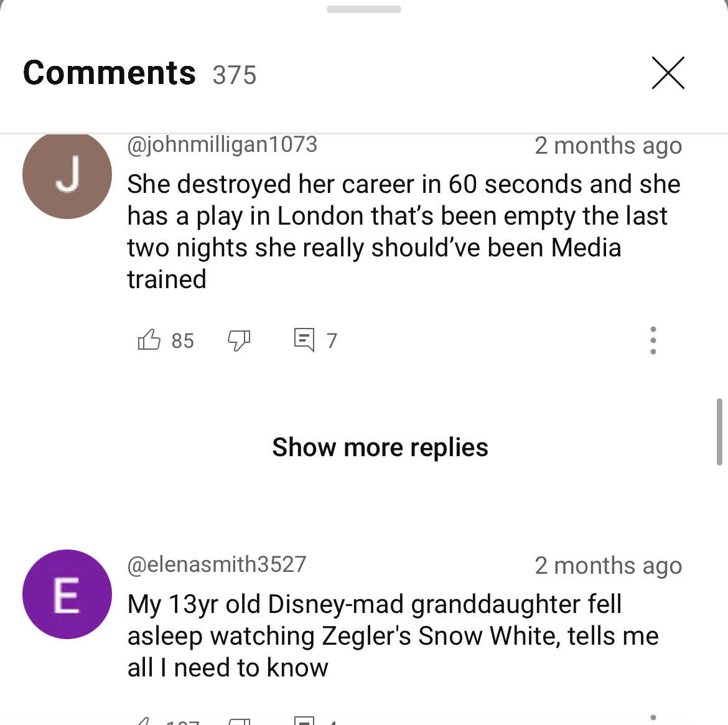Image resolution: width=728 pixels, height=725 pixels.
Task: Tap the Comments header title
Action: (109, 73)
